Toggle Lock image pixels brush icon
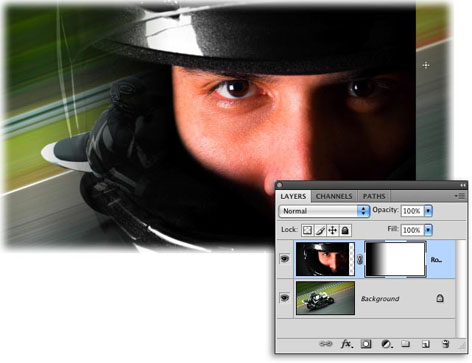The height and width of the screenshot is (363, 472). pyautogui.click(x=320, y=230)
